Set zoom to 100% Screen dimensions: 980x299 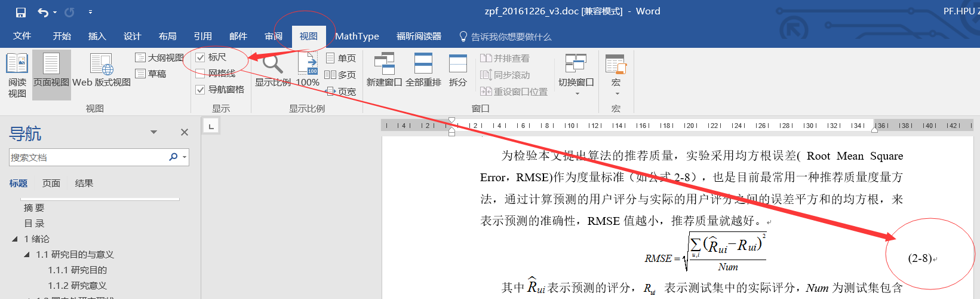coord(308,71)
